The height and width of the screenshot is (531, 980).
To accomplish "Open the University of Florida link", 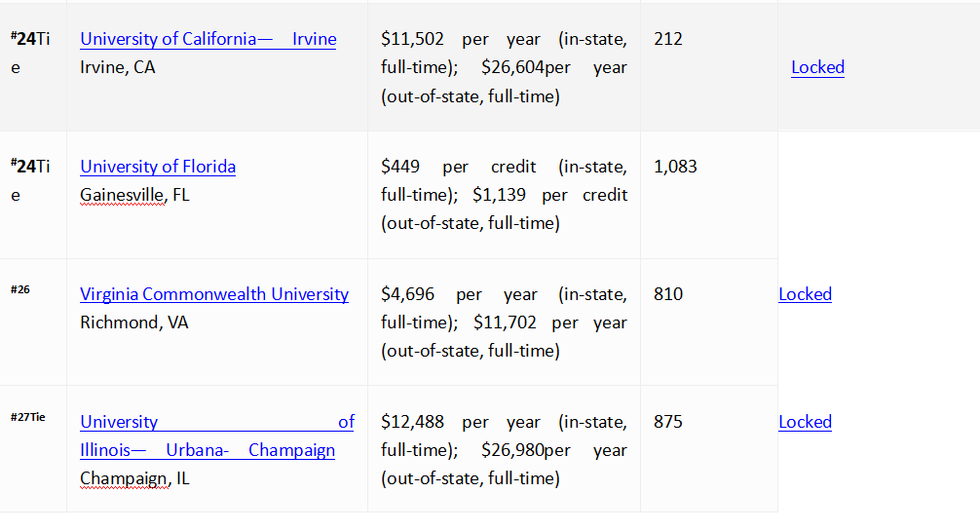I will click(x=158, y=167).
